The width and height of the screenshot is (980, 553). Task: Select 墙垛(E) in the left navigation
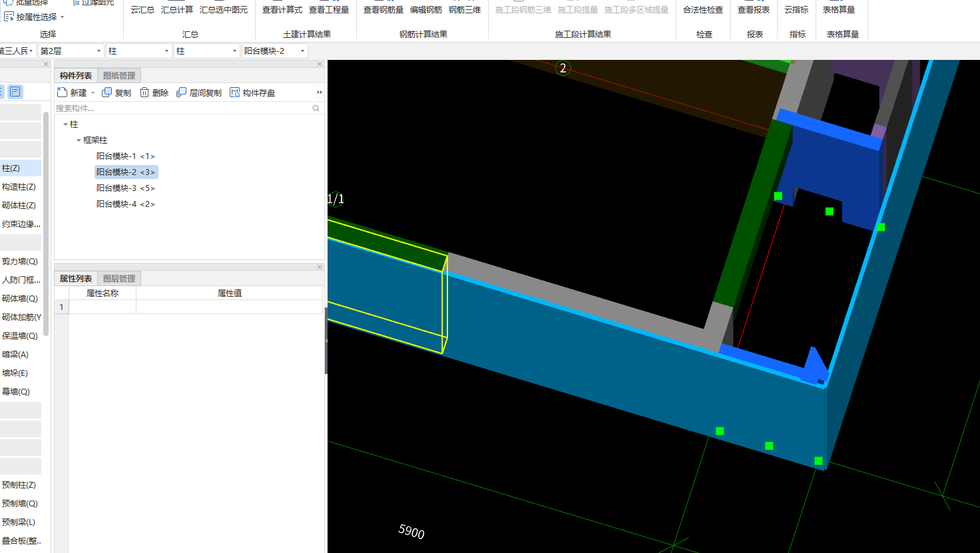(x=21, y=373)
